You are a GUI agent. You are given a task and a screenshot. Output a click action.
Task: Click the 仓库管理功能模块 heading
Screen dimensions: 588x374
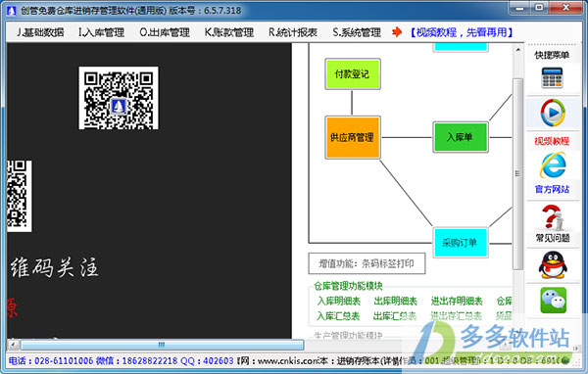[348, 286]
